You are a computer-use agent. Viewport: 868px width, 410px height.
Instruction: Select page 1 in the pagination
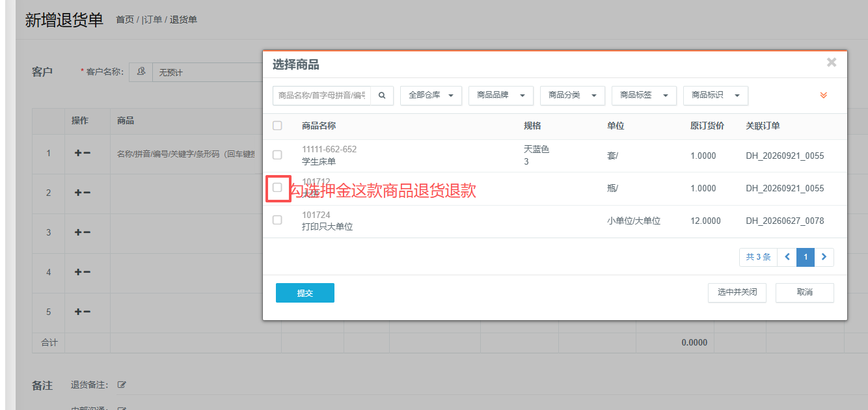(x=806, y=257)
